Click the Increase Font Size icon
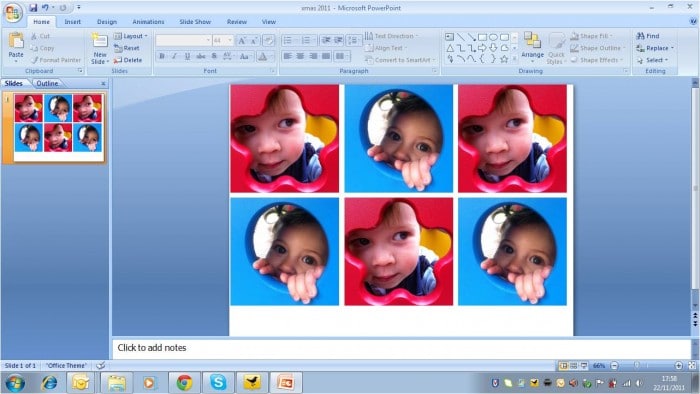 pyautogui.click(x=242, y=41)
